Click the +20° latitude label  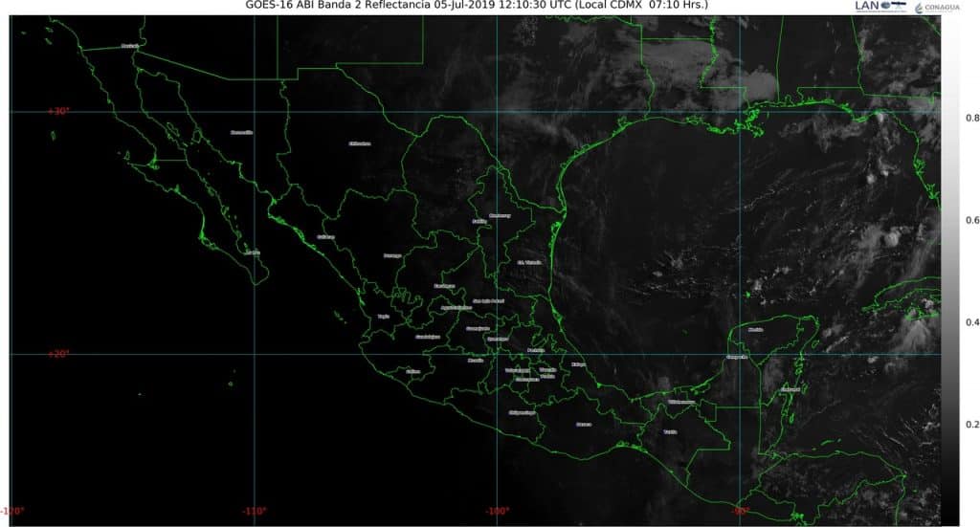58,354
